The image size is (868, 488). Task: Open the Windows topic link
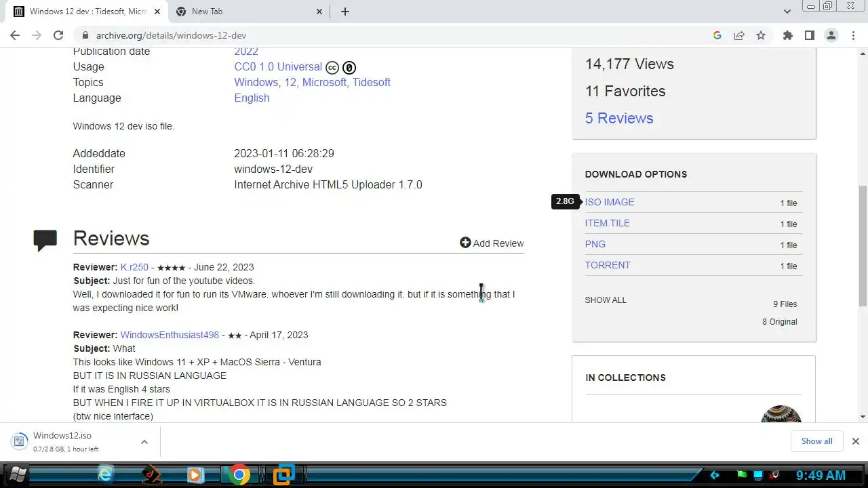(256, 82)
